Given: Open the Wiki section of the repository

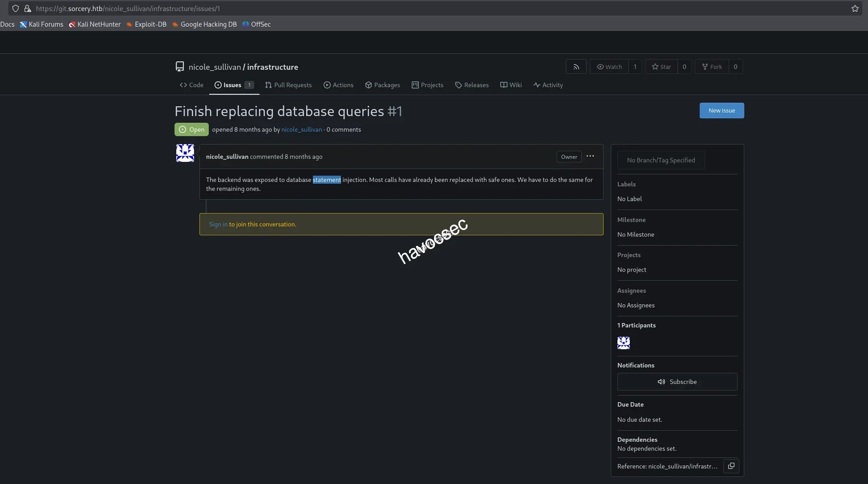Looking at the screenshot, I should click(x=511, y=85).
